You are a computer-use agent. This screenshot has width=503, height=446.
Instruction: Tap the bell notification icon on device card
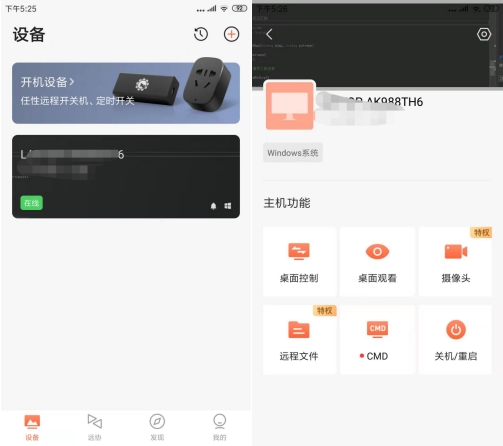click(x=214, y=206)
